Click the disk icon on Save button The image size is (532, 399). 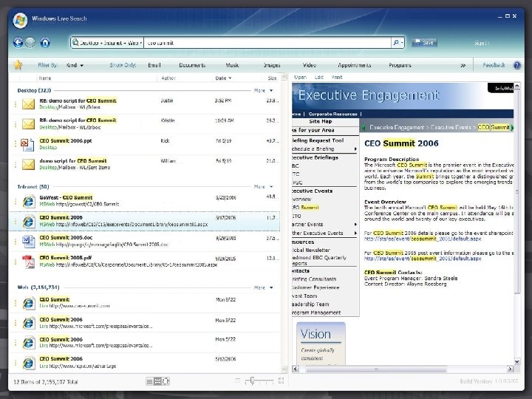417,42
